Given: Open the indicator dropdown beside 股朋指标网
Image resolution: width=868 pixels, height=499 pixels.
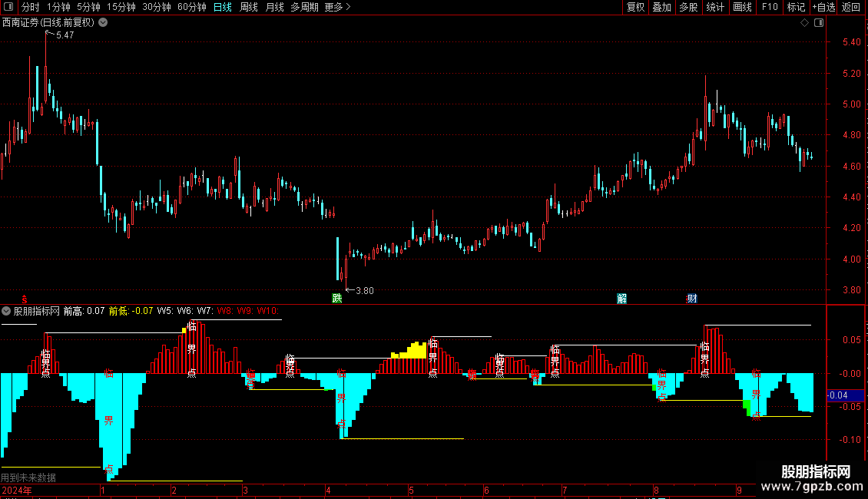Looking at the screenshot, I should click(6, 311).
